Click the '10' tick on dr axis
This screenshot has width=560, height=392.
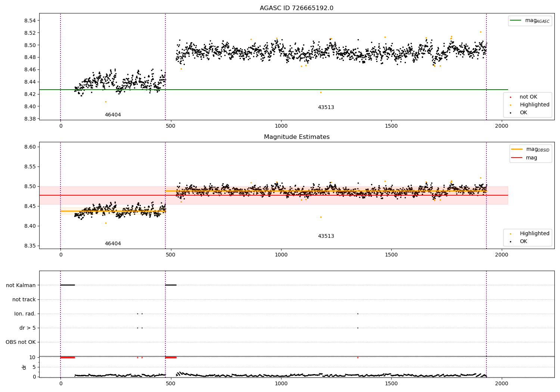click(32, 357)
